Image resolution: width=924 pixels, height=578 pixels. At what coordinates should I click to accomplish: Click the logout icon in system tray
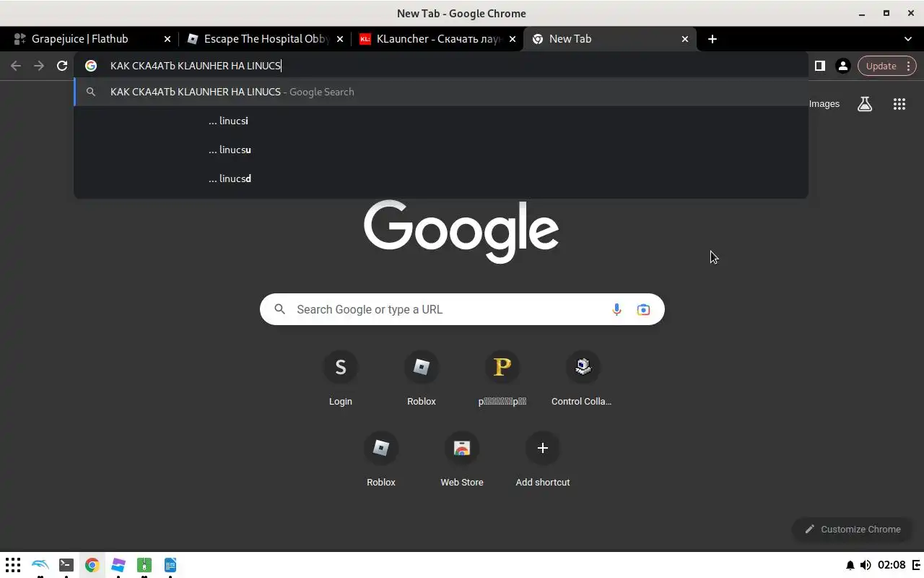coord(917,565)
